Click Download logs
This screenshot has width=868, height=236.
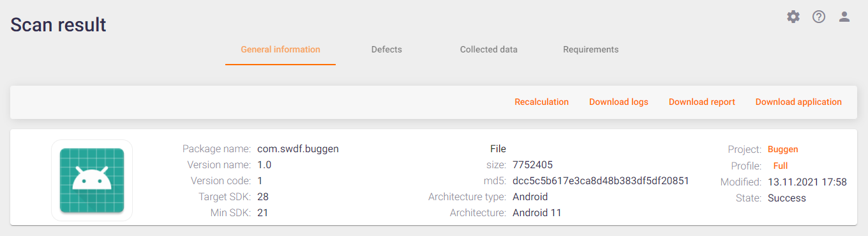pyautogui.click(x=618, y=102)
